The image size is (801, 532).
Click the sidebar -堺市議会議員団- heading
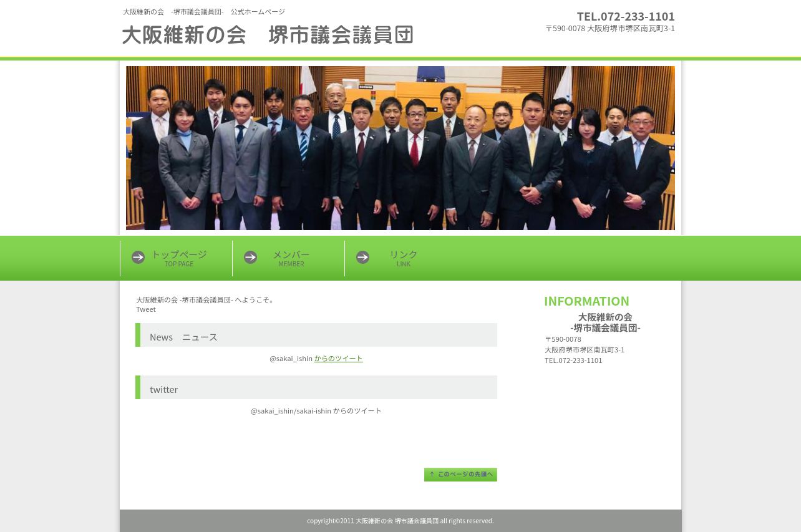(x=605, y=328)
